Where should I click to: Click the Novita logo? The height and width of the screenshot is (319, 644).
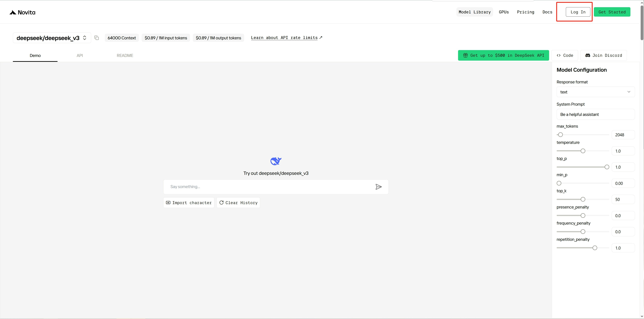click(x=22, y=12)
